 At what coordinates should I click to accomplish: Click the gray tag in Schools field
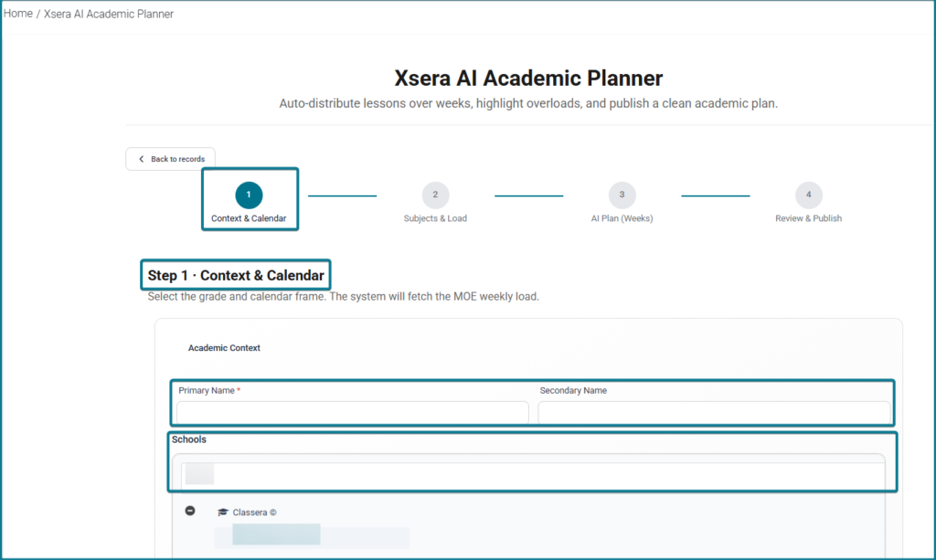pos(199,474)
